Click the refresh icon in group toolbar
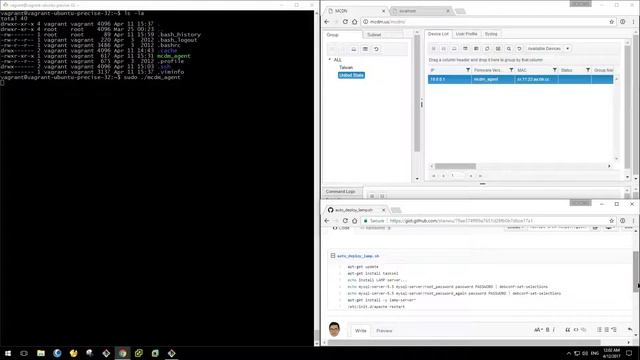This screenshot has width=640, height=360. (x=376, y=49)
